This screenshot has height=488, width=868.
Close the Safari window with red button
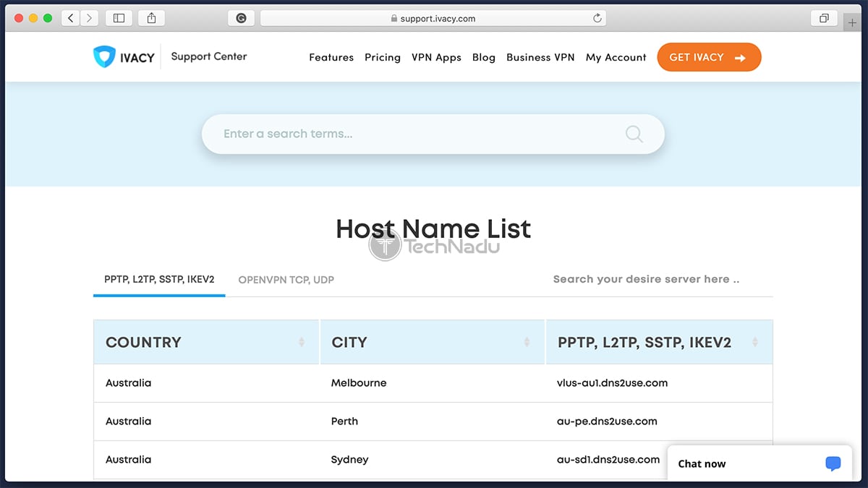(19, 18)
